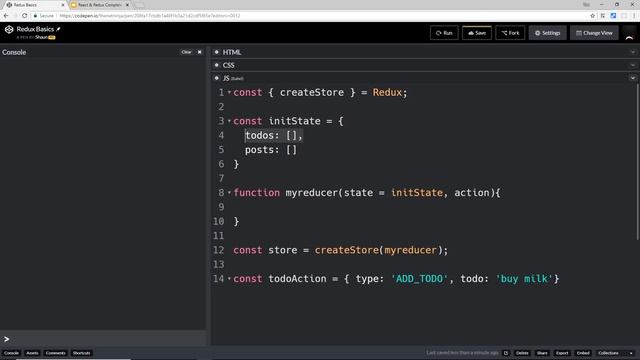Open the user avatar menu
This screenshot has width=640, height=360.
pyautogui.click(x=630, y=33)
